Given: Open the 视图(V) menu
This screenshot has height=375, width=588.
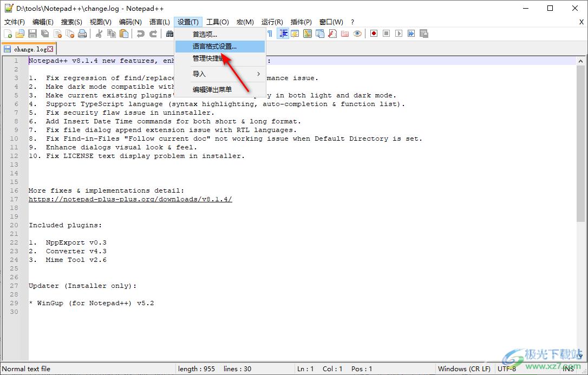Looking at the screenshot, I should 101,22.
